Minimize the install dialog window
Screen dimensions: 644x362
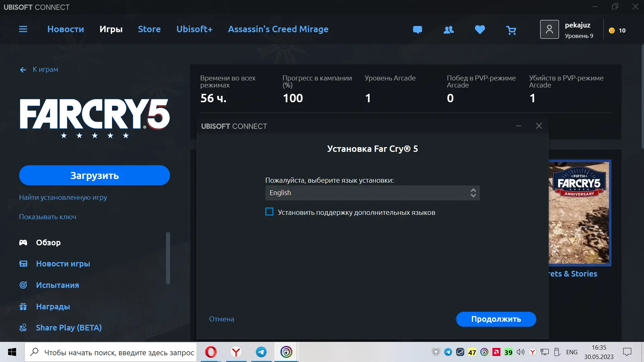[518, 126]
